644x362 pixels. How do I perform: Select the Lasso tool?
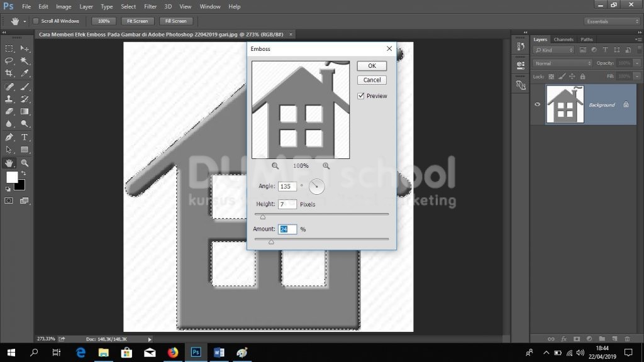pos(9,61)
